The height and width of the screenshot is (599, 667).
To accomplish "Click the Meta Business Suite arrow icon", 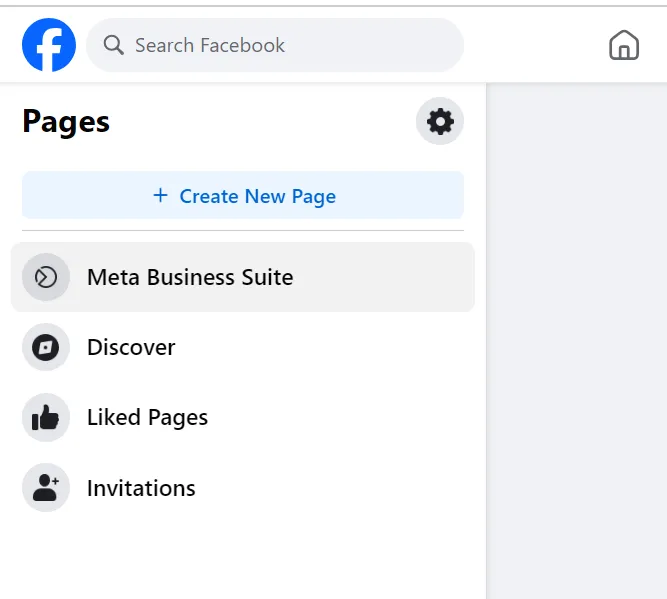I will 46,277.
